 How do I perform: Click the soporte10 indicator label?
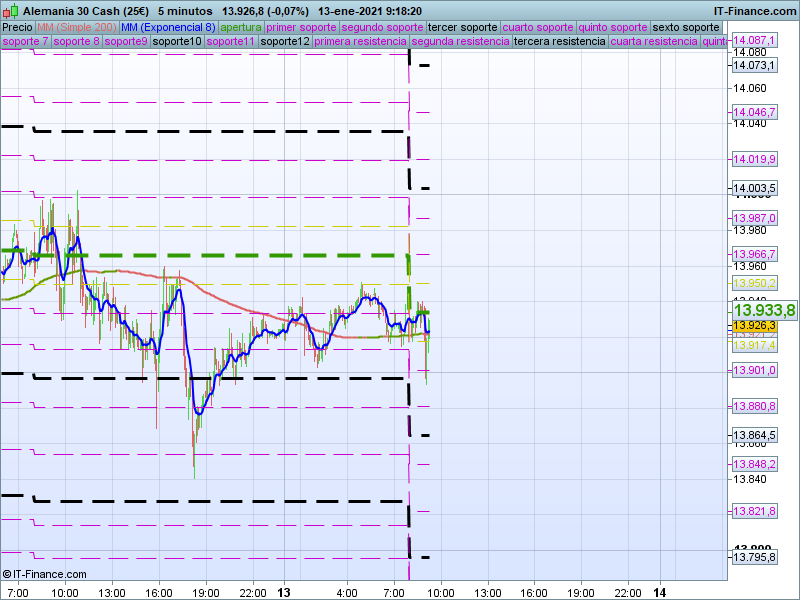point(177,42)
